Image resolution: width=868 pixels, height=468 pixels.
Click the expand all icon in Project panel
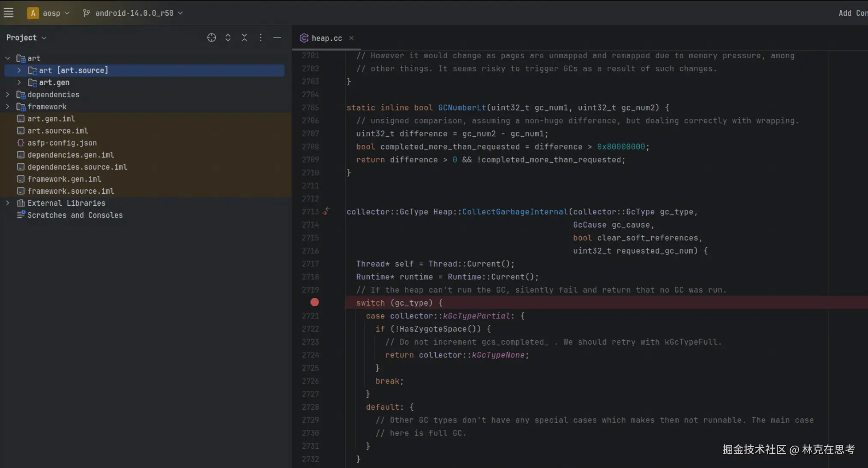(x=228, y=38)
